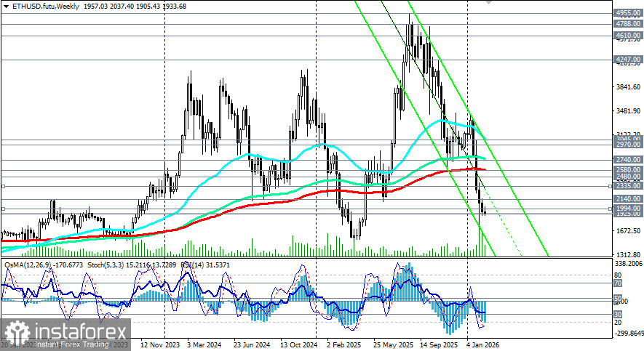644x351 pixels.
Task: Click the grey chart shift triangle at top
Action: click(488, 2)
